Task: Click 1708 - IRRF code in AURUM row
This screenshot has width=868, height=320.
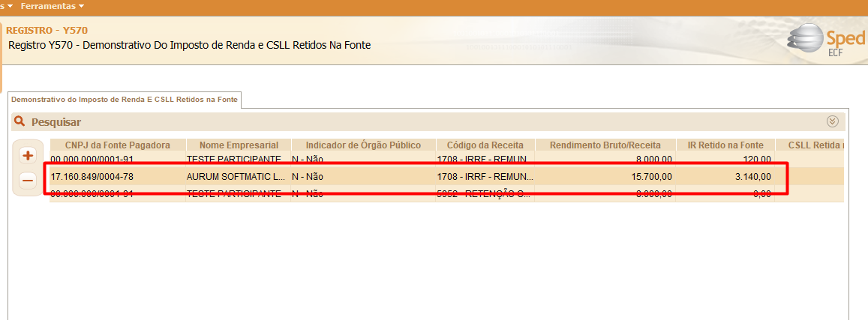Action: coord(485,177)
